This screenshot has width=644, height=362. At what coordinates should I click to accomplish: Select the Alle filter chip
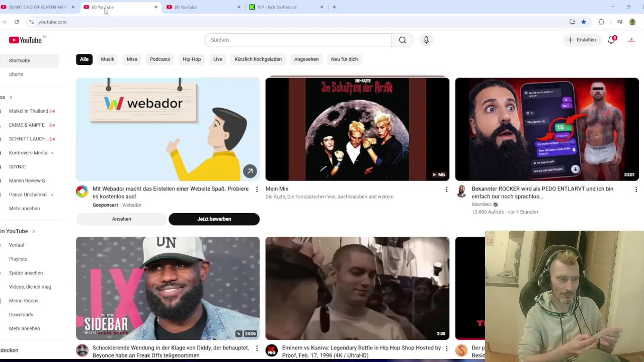(84, 59)
